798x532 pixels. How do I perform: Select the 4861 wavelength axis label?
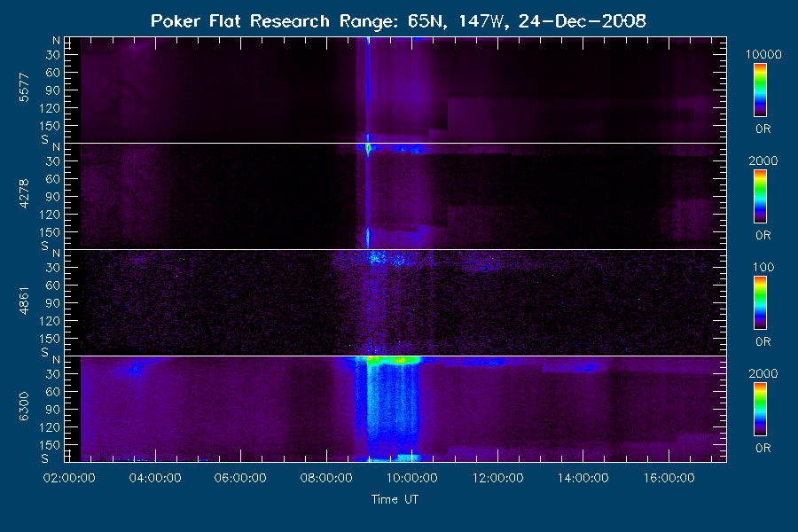coord(24,301)
